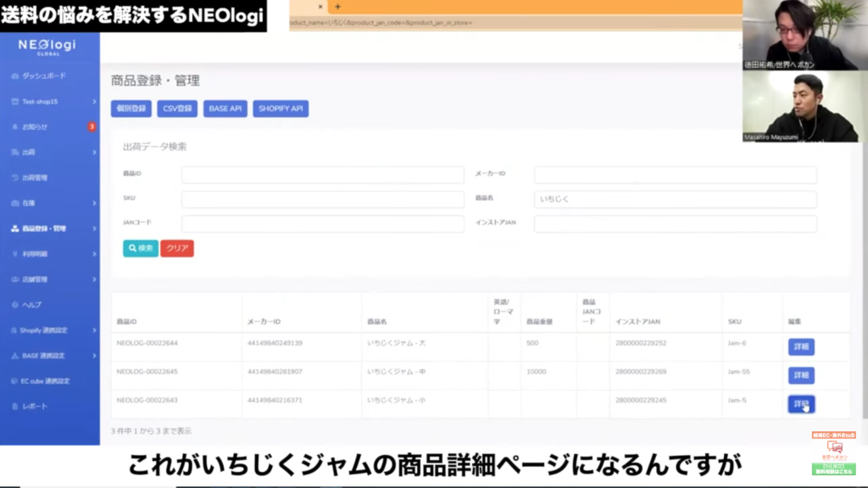Open ダッシュボード in the sidebar
The image size is (868, 488).
44,75
